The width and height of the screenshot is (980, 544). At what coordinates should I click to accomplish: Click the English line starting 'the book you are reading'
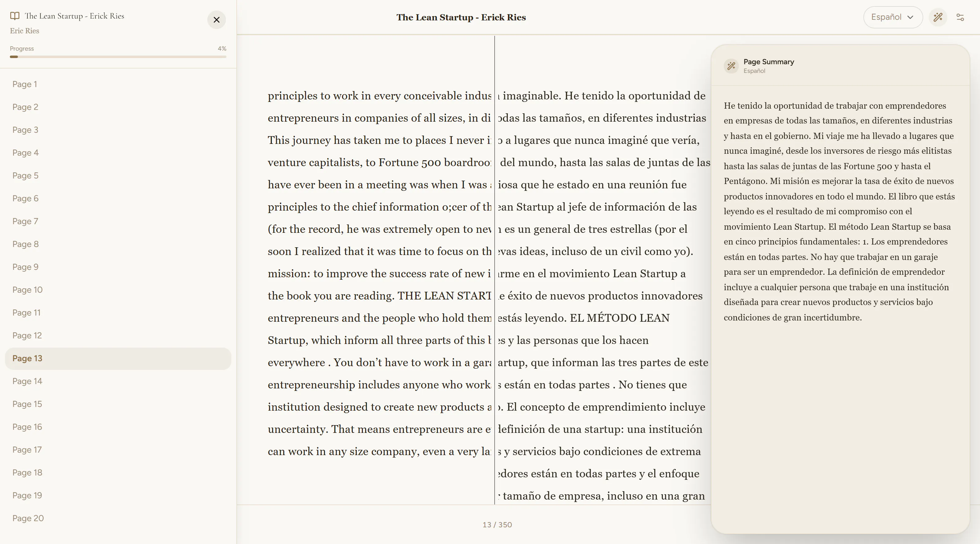pyautogui.click(x=379, y=296)
